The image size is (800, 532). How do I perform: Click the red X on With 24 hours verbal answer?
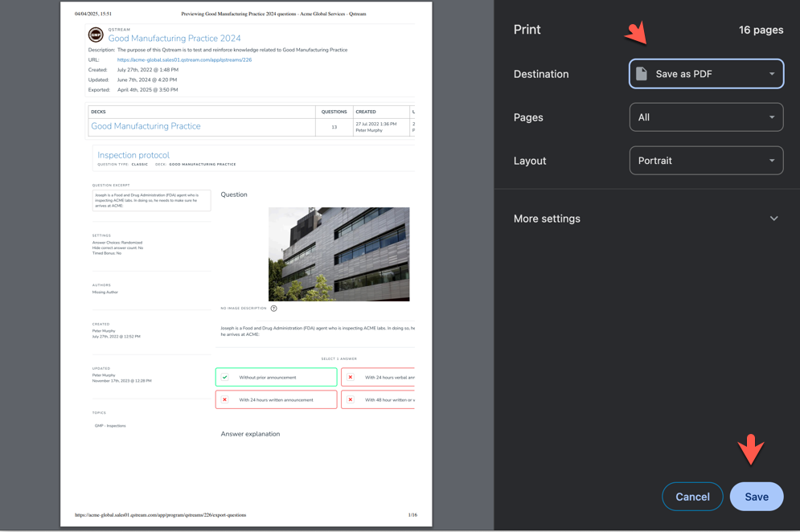click(351, 378)
